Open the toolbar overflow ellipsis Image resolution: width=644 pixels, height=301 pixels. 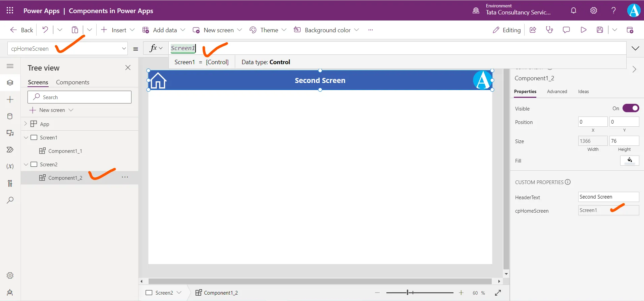tap(370, 30)
